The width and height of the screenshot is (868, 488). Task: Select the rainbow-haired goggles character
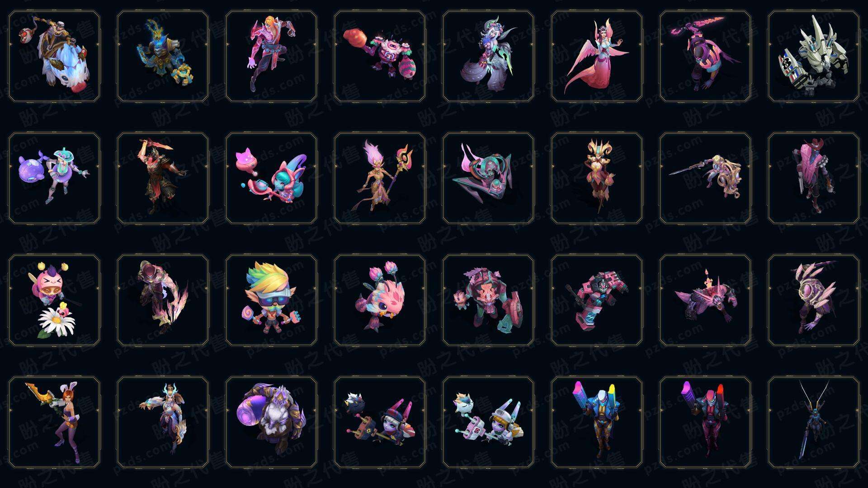click(271, 300)
